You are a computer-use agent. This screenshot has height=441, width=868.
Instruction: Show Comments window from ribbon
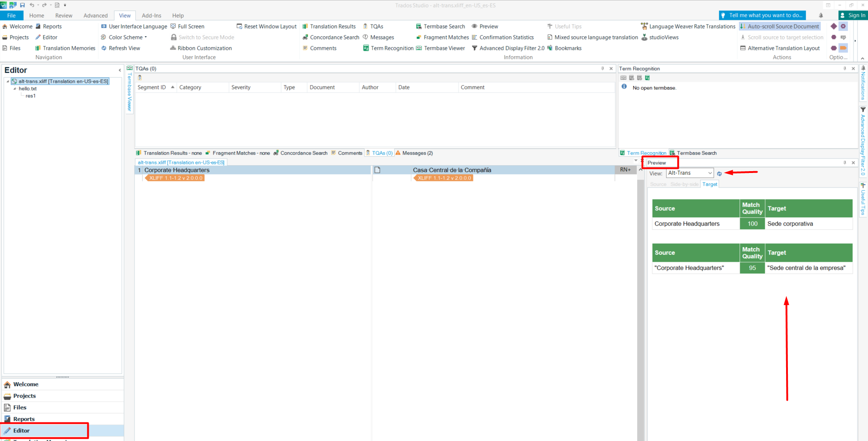pyautogui.click(x=320, y=48)
